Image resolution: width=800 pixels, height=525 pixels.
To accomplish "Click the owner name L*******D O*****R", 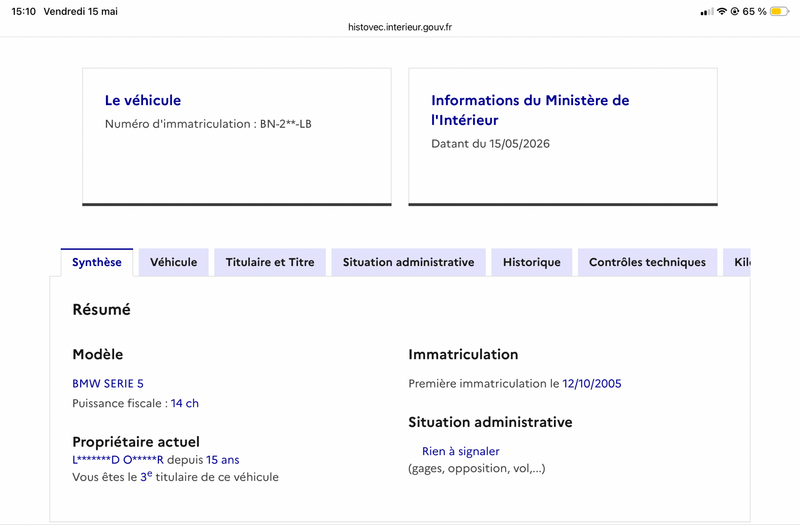I will pyautogui.click(x=118, y=460).
